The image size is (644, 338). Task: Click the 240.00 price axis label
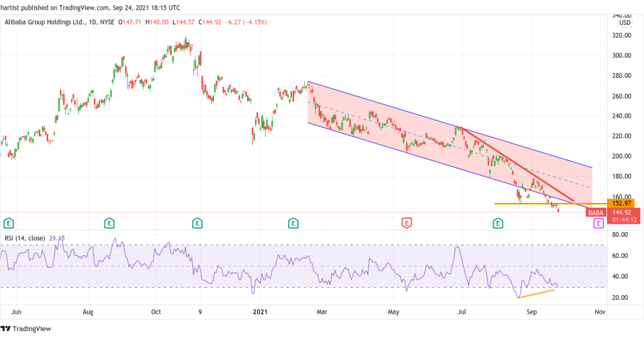click(x=621, y=116)
